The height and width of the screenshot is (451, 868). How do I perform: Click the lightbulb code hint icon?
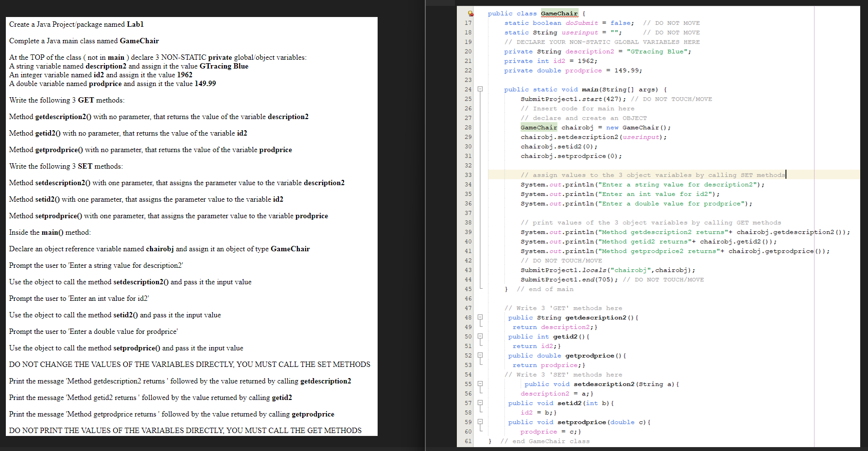point(470,13)
